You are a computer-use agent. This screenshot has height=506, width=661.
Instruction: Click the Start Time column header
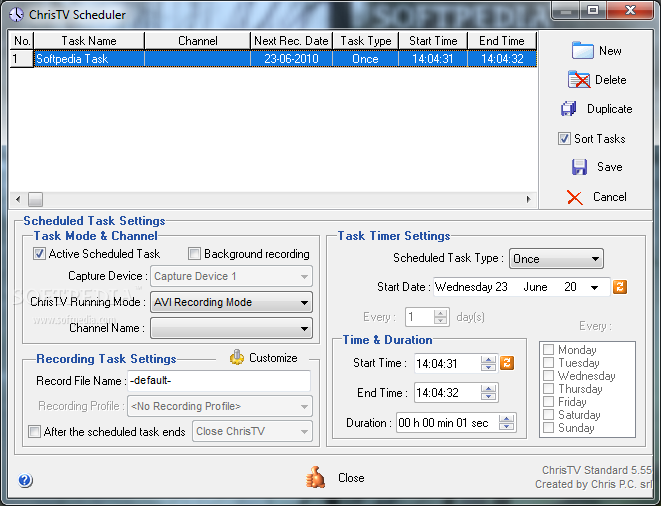tap(433, 41)
